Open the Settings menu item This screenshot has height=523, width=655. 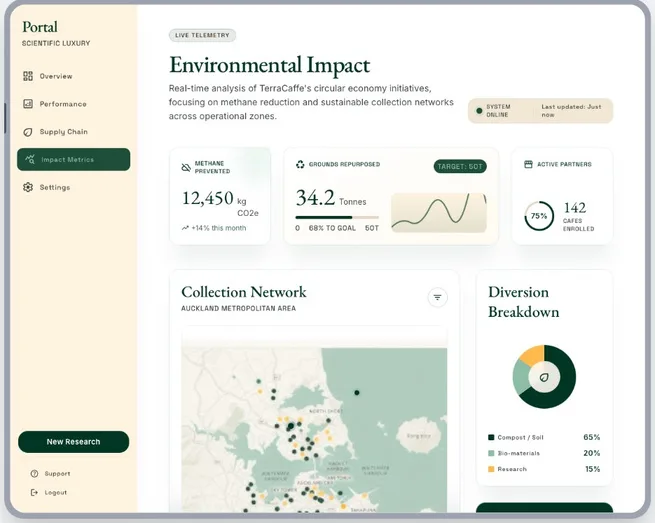click(74, 187)
